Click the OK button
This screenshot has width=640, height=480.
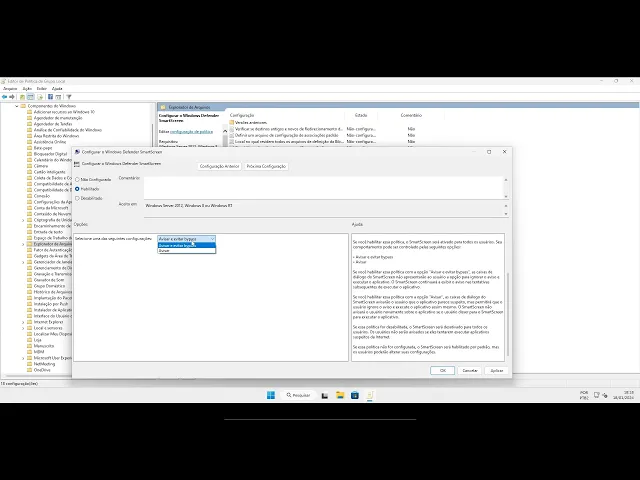[x=442, y=371]
